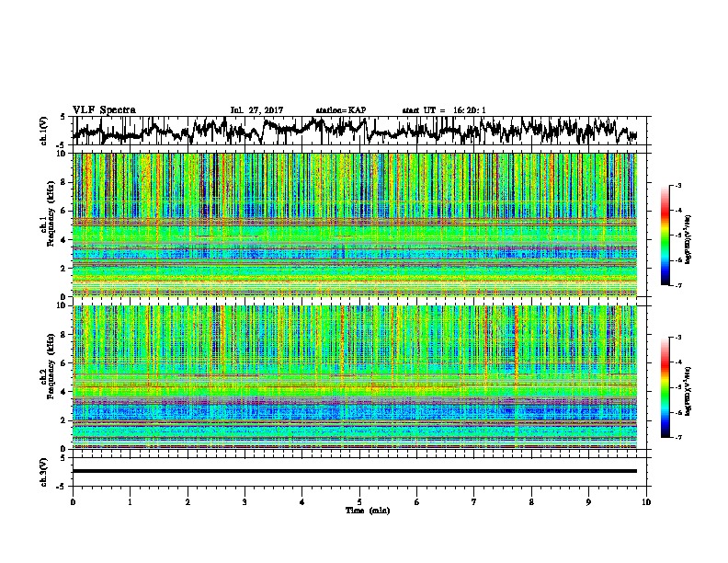Click the "-7" value on ch.1 color bar
The height and width of the screenshot is (563, 728).
pos(677,285)
